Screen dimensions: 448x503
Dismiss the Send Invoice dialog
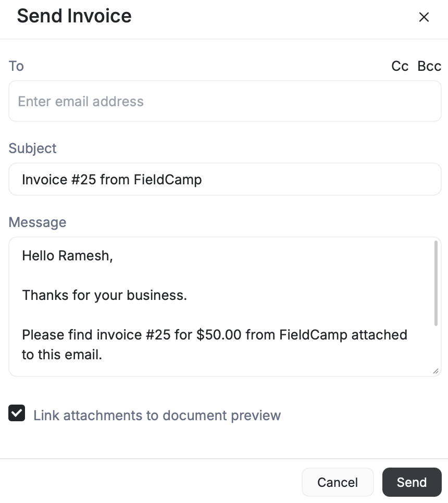(424, 17)
